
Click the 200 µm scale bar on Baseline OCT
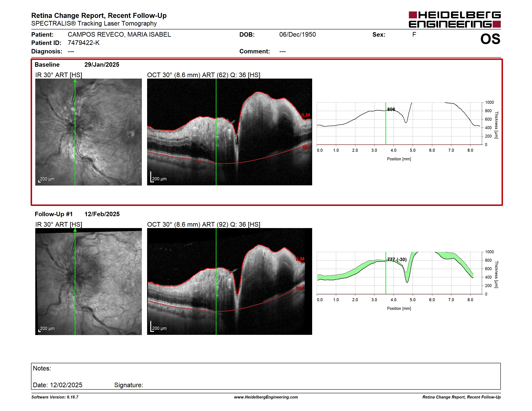(158, 177)
